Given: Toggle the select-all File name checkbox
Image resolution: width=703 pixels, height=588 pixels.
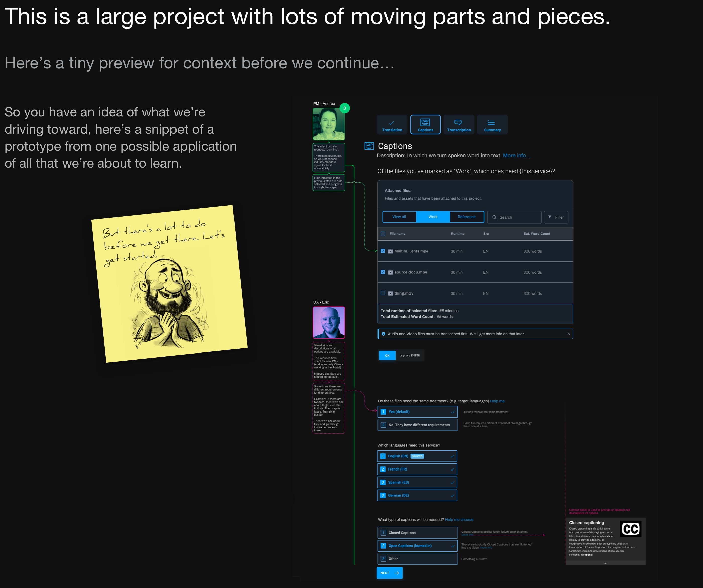Looking at the screenshot, I should click(x=383, y=234).
